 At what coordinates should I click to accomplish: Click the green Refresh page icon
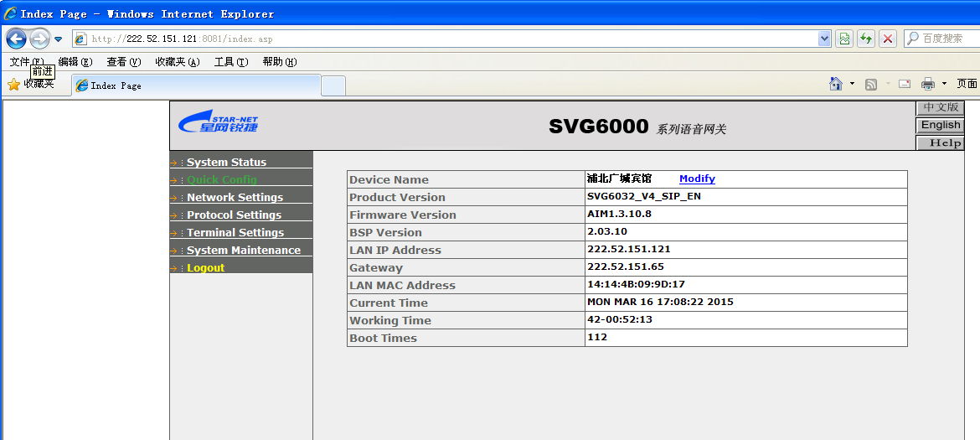tap(865, 39)
